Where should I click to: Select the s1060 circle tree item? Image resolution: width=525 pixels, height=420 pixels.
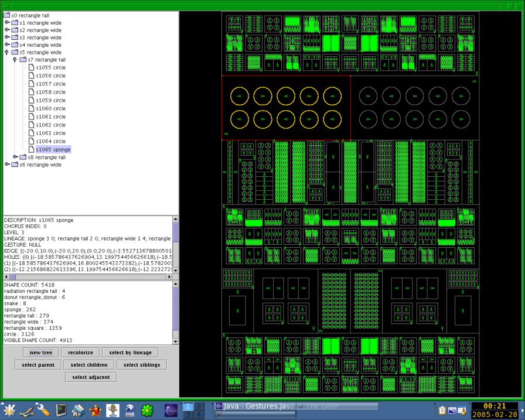(x=50, y=108)
